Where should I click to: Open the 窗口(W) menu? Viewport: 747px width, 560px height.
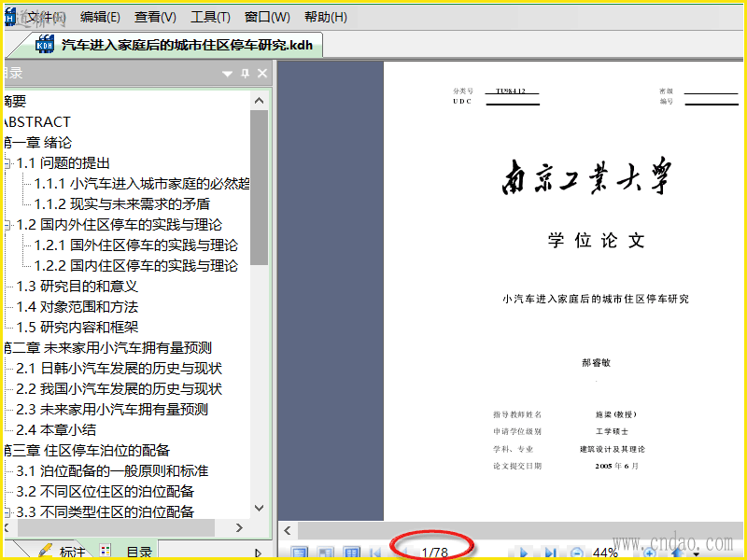click(267, 18)
